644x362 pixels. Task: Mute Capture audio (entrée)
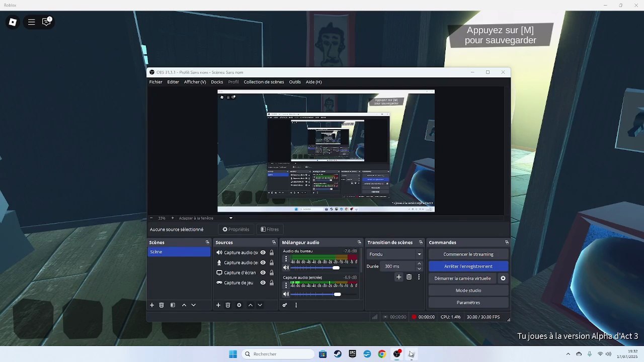tap(286, 294)
